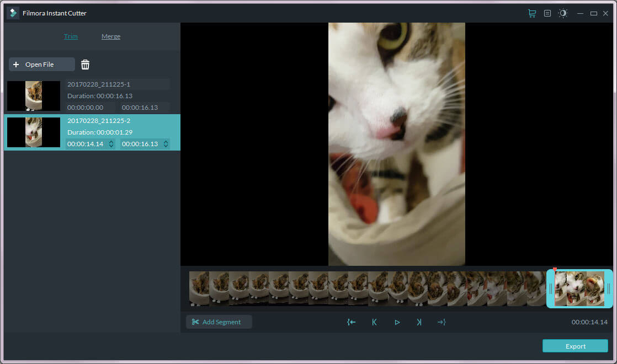This screenshot has height=364, width=617.
Task: Adjust start time 00:00:14.14 stepper arrows
Action: [111, 144]
